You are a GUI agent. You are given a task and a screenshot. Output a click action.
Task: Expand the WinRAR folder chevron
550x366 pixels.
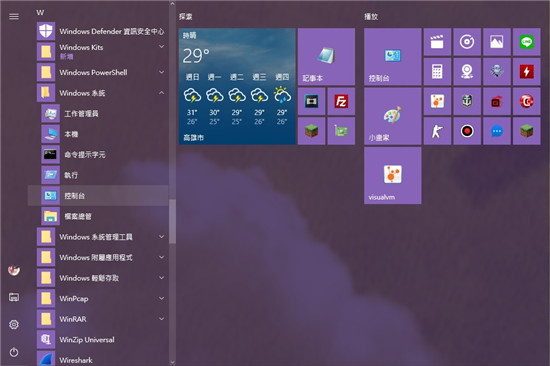pos(161,319)
